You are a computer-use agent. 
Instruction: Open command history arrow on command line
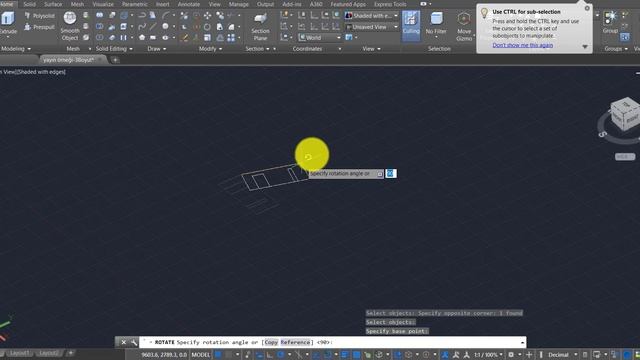[x=522, y=342]
